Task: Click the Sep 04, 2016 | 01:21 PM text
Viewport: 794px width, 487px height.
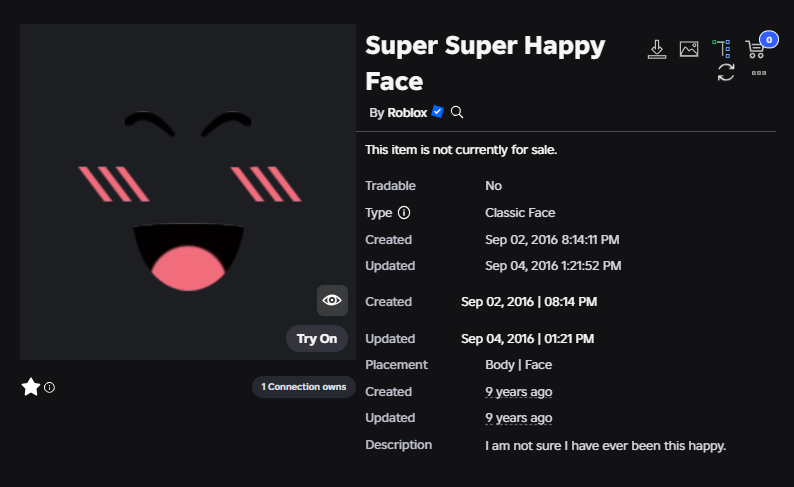Action: [x=527, y=339]
